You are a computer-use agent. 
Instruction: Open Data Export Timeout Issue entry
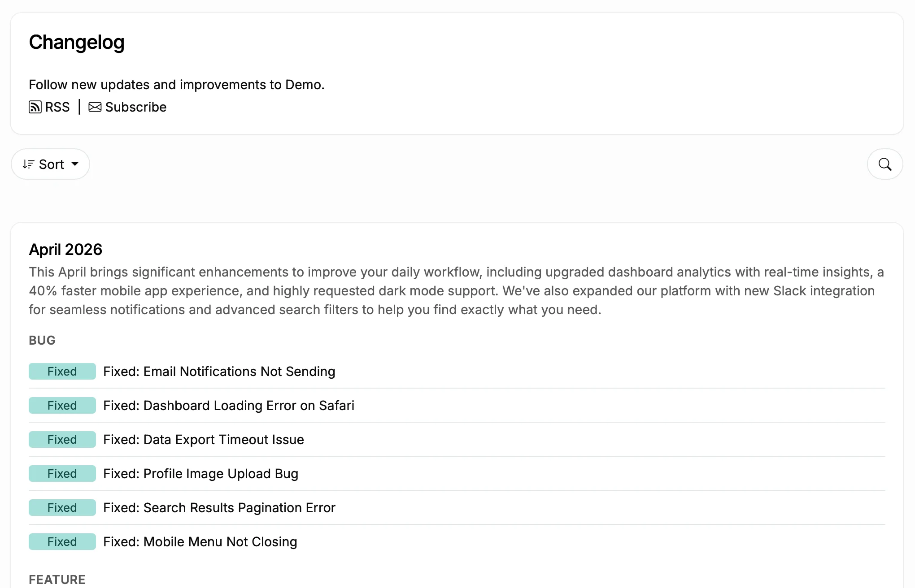tap(203, 440)
